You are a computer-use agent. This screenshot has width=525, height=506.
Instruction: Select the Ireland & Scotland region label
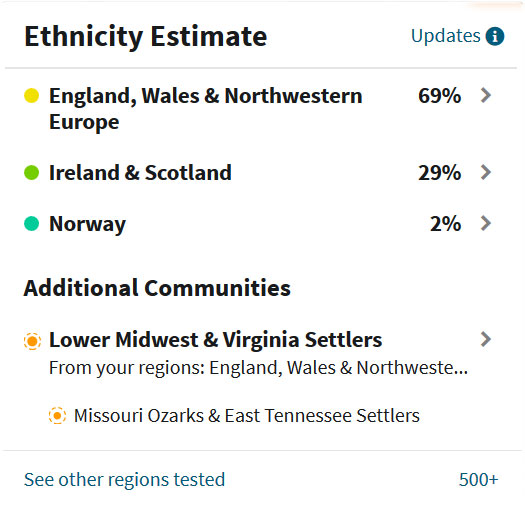[x=140, y=172]
